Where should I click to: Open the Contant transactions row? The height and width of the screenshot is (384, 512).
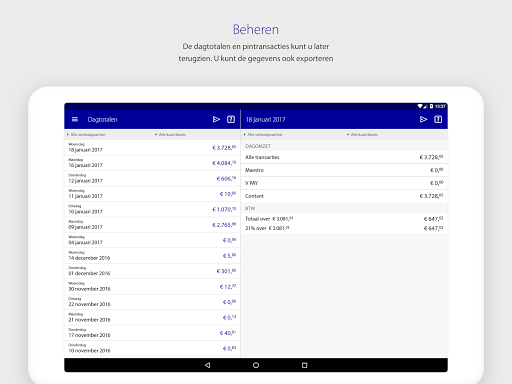(x=344, y=196)
